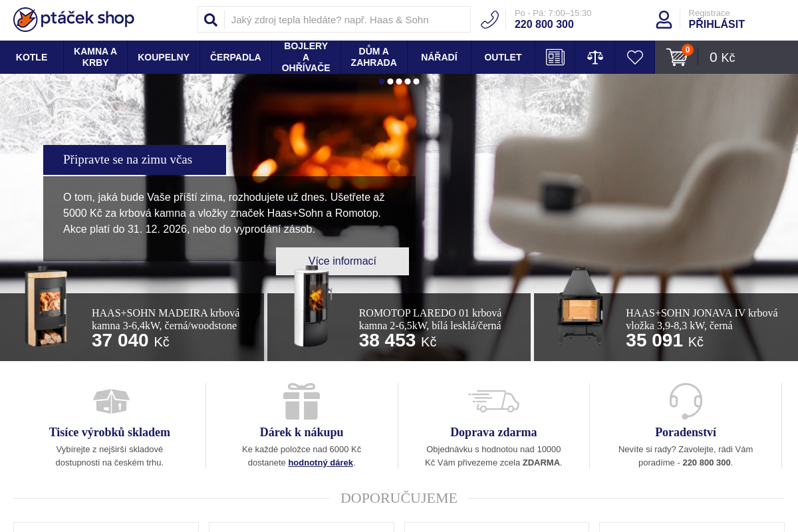Select the third carousel slide dot
Screen dimensions: 798x532
click(399, 81)
